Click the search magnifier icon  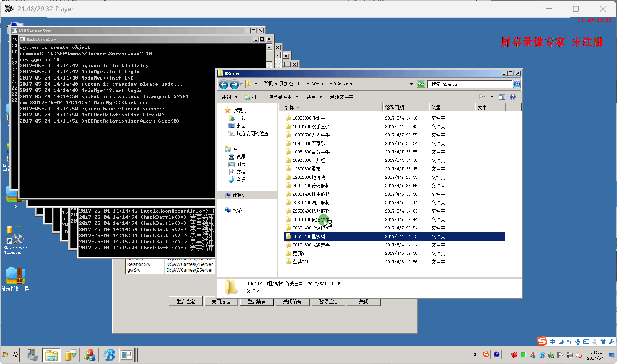(516, 84)
